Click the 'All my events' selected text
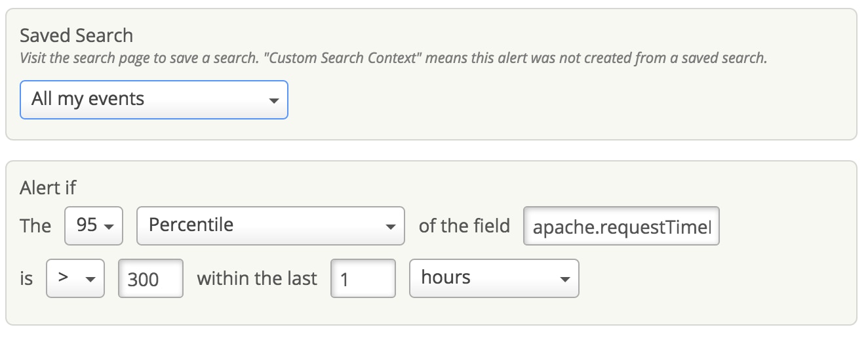This screenshot has width=868, height=344. point(88,99)
